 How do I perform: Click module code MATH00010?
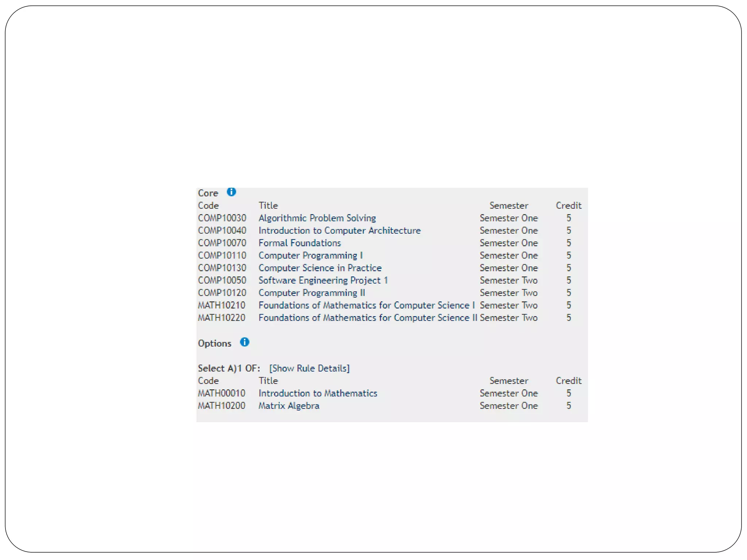click(221, 393)
